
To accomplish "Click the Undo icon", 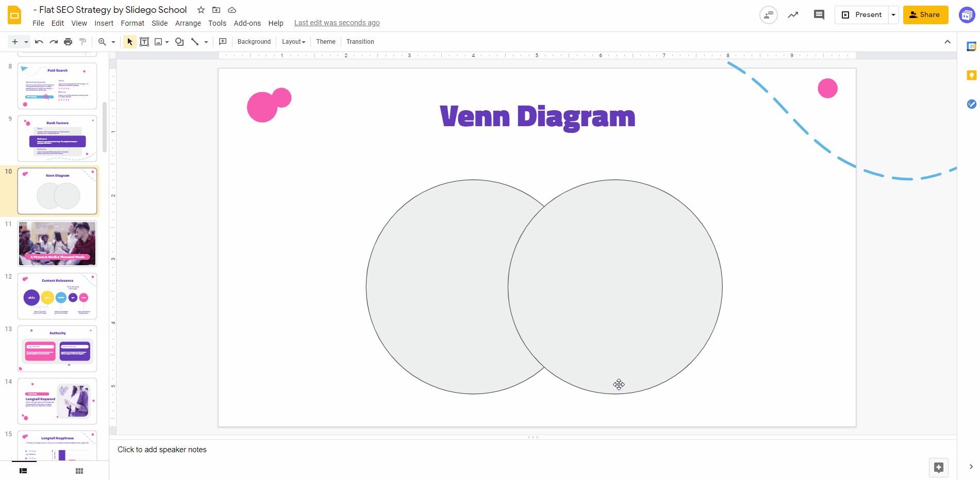I will coord(39,42).
